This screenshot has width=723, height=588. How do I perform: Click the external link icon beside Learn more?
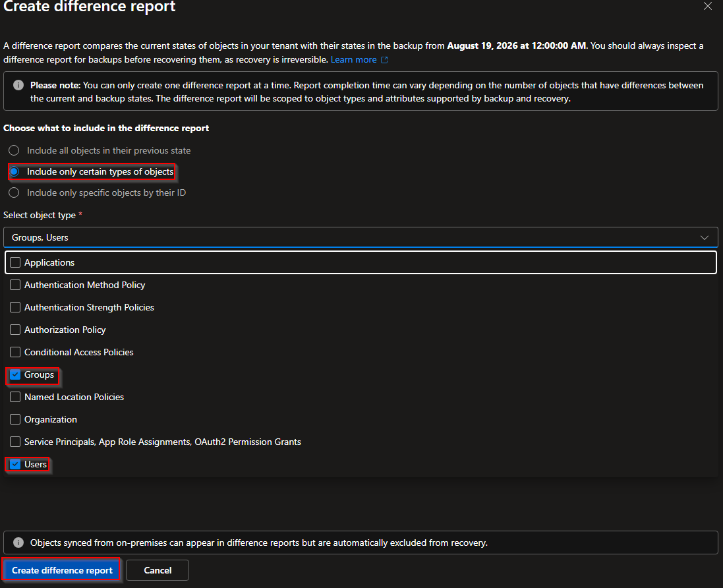tap(384, 60)
